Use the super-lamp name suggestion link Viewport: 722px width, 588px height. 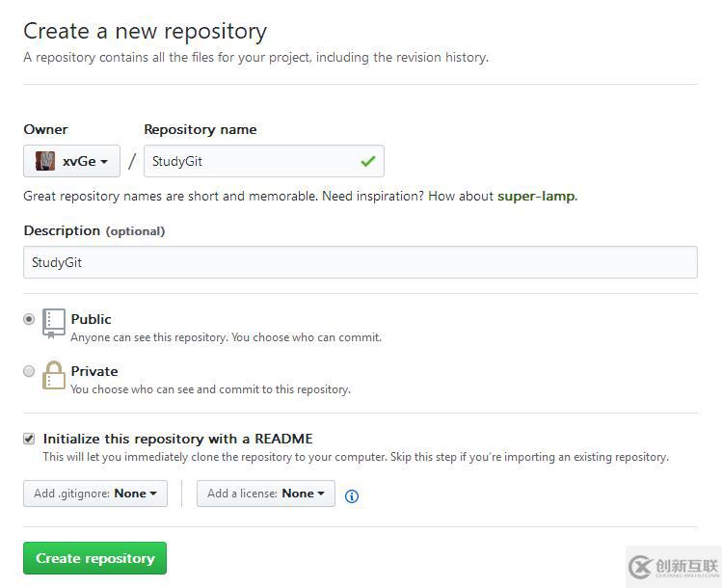click(x=536, y=196)
